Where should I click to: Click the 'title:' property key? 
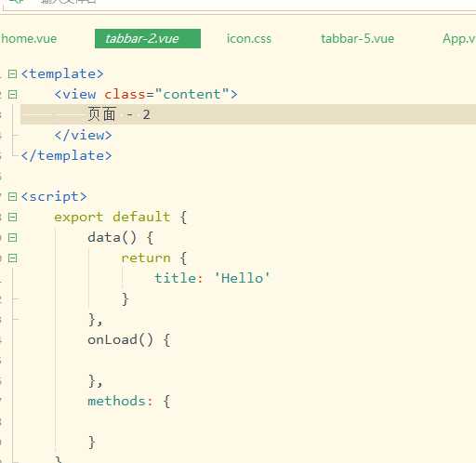click(178, 278)
